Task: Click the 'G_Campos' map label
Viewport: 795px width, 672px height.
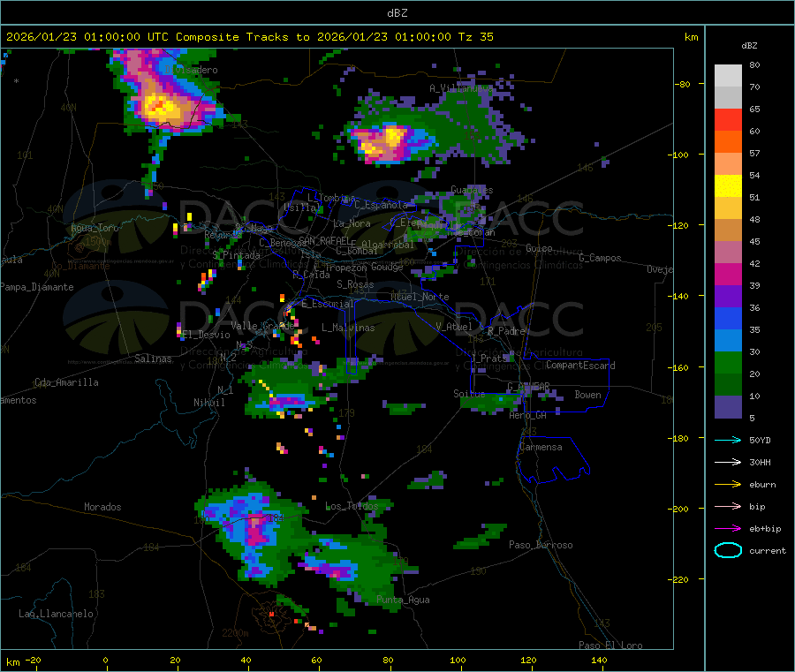Action: (600, 258)
